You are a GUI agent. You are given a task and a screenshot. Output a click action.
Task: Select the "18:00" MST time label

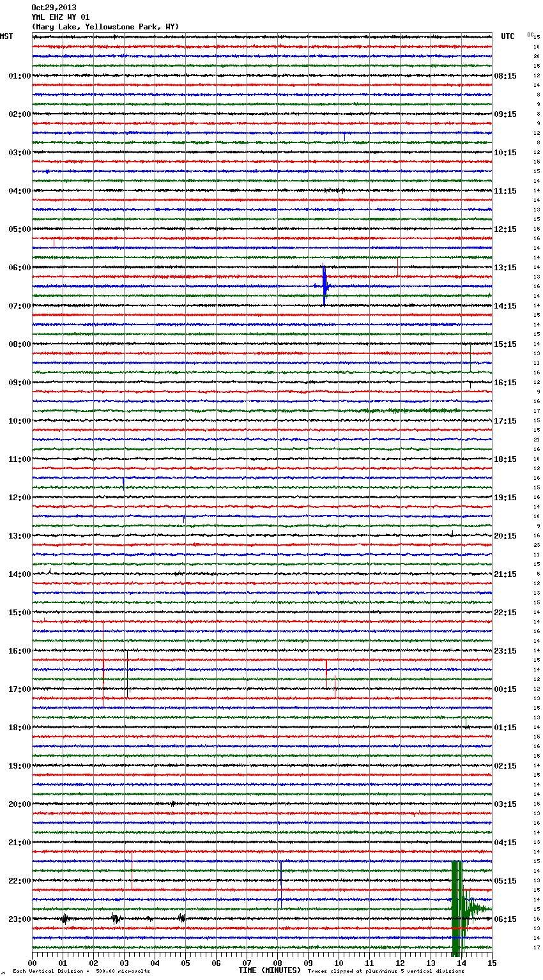coord(20,728)
